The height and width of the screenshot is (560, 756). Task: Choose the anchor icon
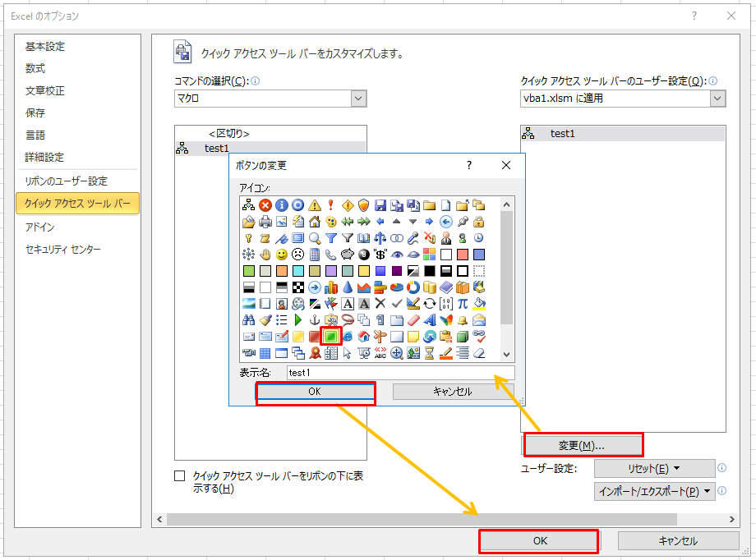click(x=315, y=320)
